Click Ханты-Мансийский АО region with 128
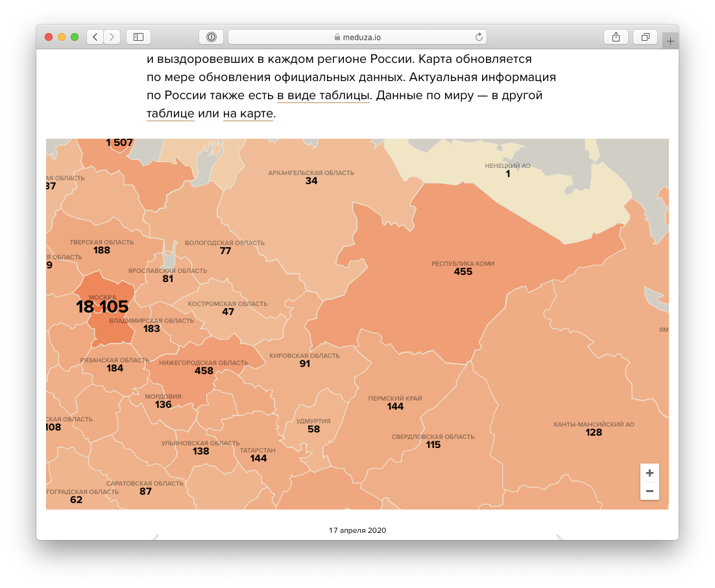This screenshot has width=715, height=588. [x=593, y=429]
